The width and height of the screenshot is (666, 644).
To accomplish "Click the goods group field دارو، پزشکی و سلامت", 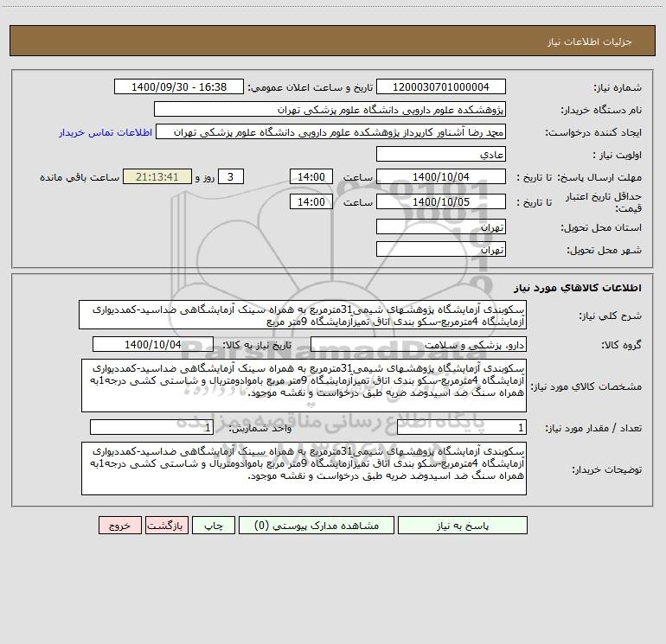I will (419, 344).
